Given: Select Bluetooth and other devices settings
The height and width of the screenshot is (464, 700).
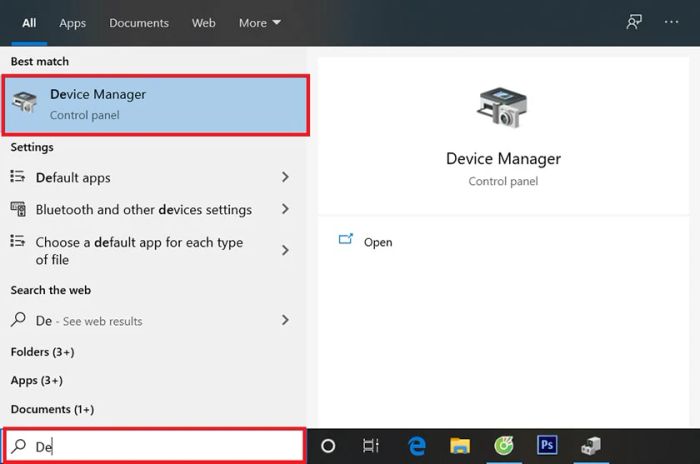Looking at the screenshot, I should pos(153,209).
